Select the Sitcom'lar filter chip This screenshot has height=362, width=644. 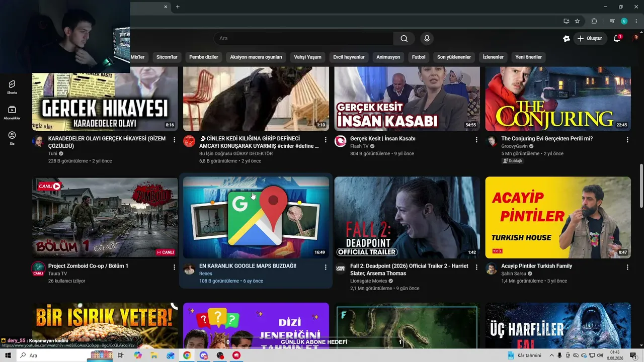(167, 57)
